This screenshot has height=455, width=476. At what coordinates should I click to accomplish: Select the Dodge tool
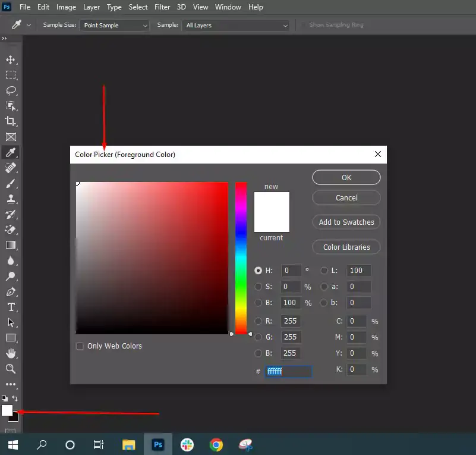click(11, 276)
